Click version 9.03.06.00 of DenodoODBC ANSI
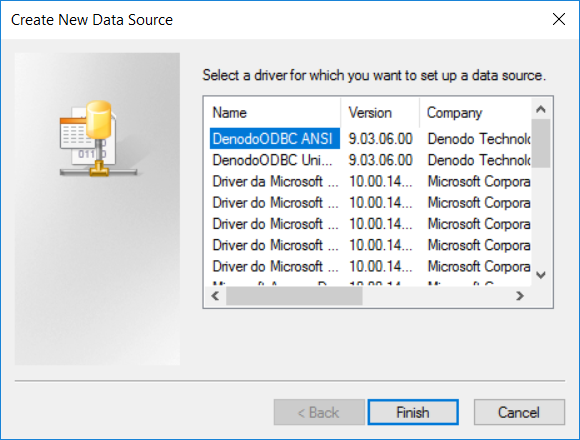Screen dimensions: 580x440 (381, 139)
